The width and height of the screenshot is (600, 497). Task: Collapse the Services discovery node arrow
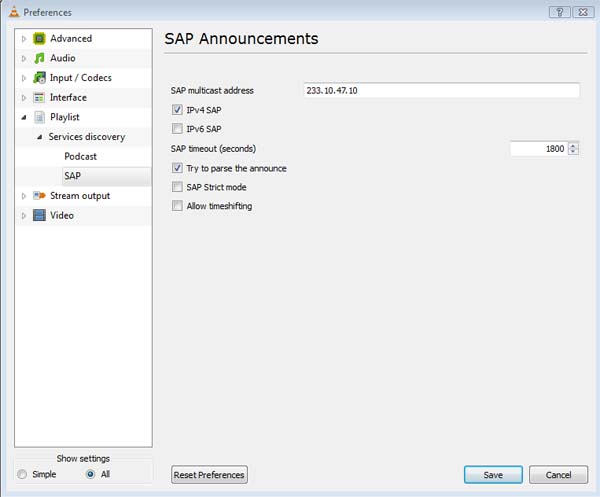point(39,137)
